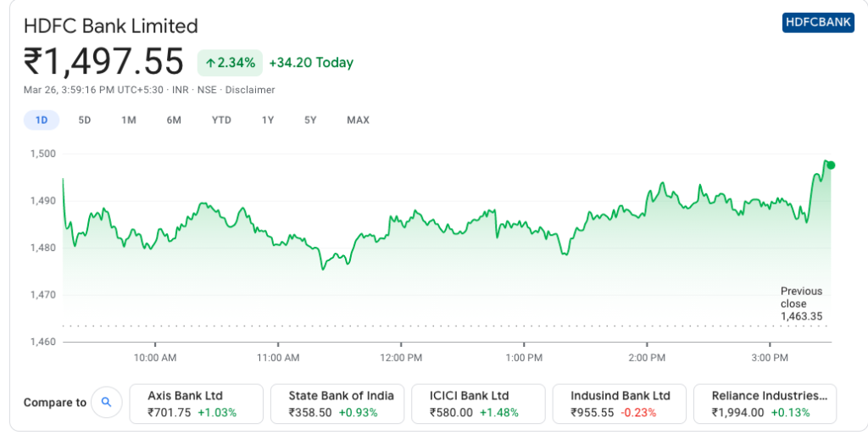868x435 pixels.
Task: Click the search icon beside Compare to
Action: [107, 402]
